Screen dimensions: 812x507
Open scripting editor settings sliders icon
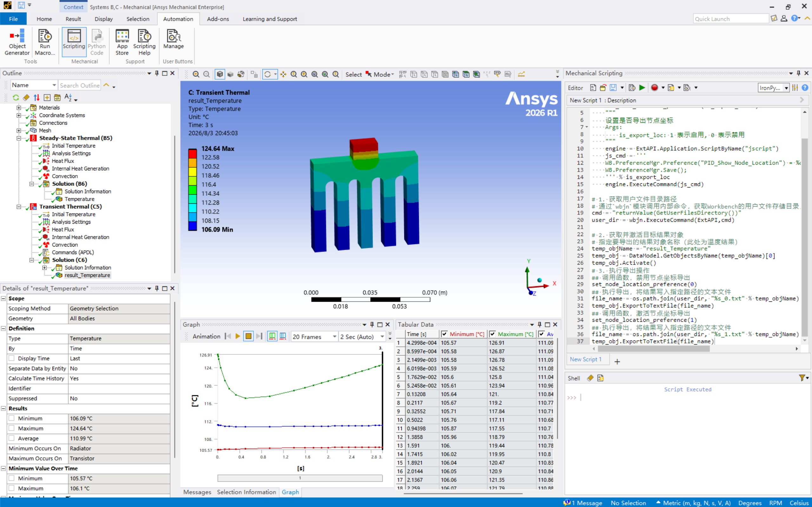click(x=795, y=88)
